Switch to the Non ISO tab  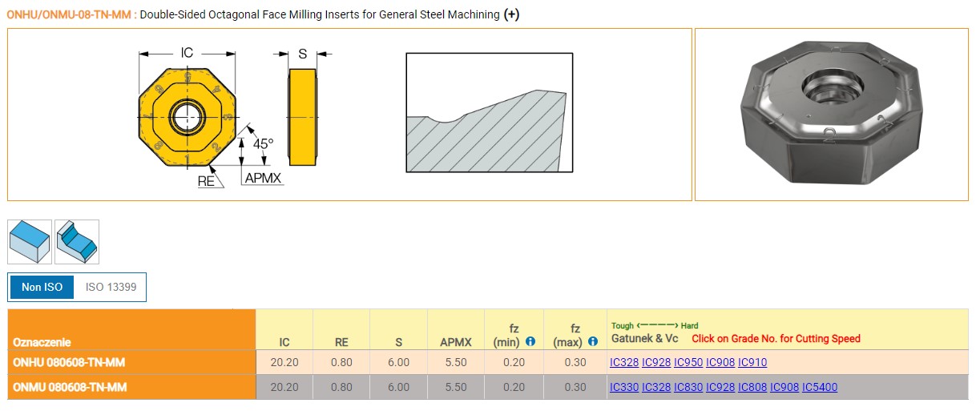[42, 287]
